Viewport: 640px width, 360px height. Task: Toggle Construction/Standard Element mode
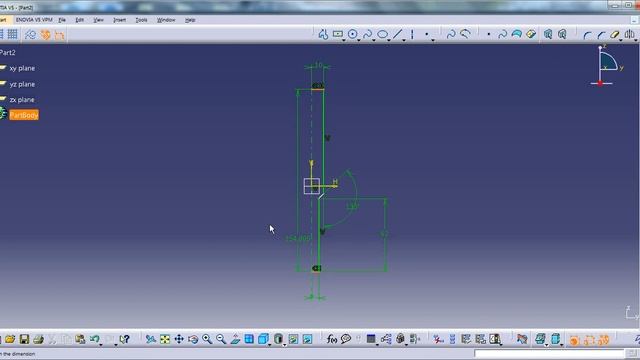coord(31,35)
